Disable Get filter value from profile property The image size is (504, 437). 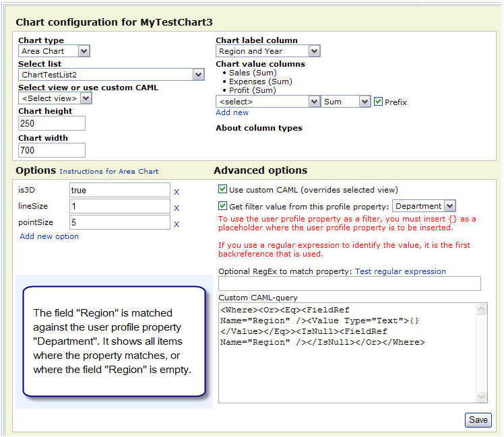point(223,206)
